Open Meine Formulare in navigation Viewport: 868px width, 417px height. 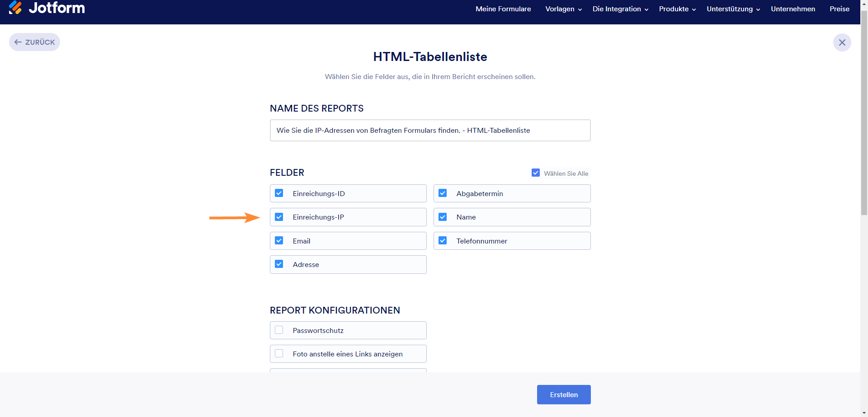[503, 9]
